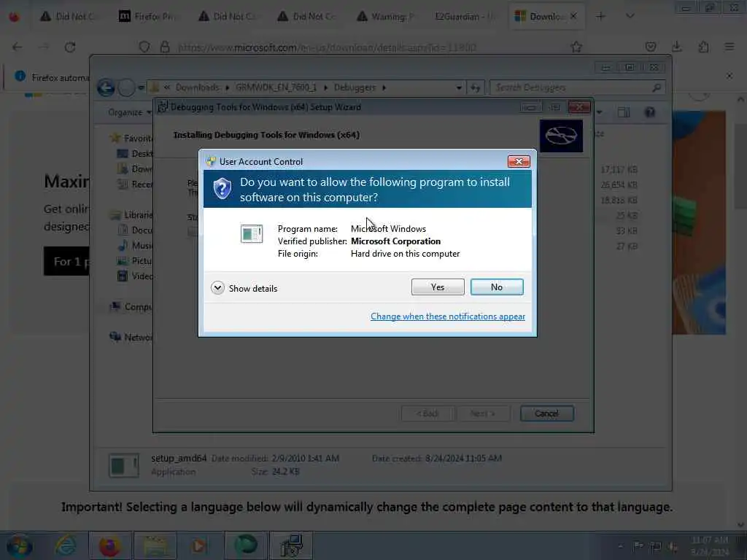Click the installer taskbar icon

291,545
